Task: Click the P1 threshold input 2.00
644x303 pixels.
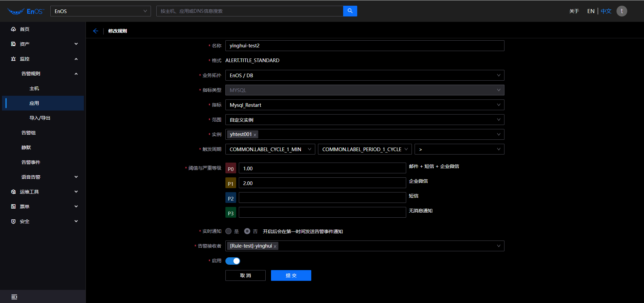Action: coord(322,183)
